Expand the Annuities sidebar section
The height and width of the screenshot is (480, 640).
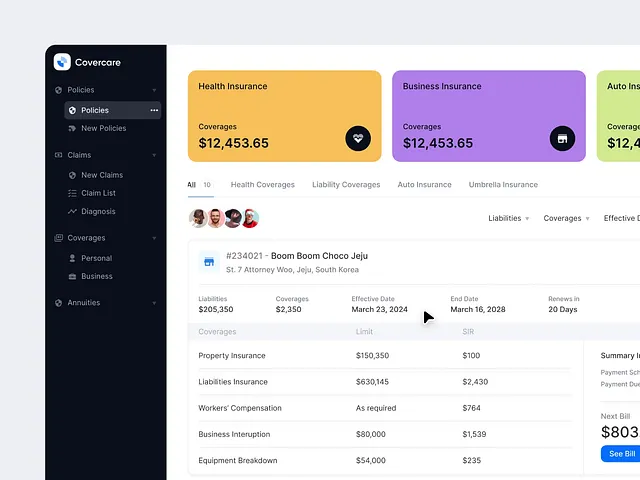154,303
